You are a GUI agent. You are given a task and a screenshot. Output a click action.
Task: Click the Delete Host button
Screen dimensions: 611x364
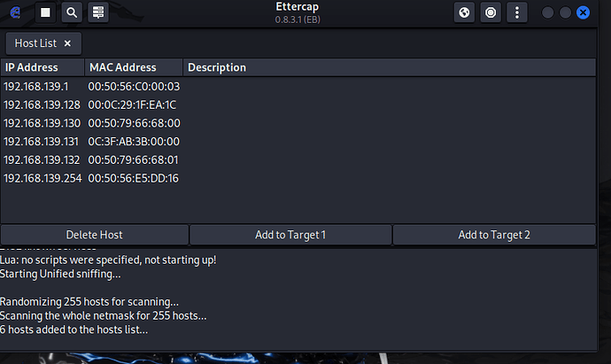[94, 235]
